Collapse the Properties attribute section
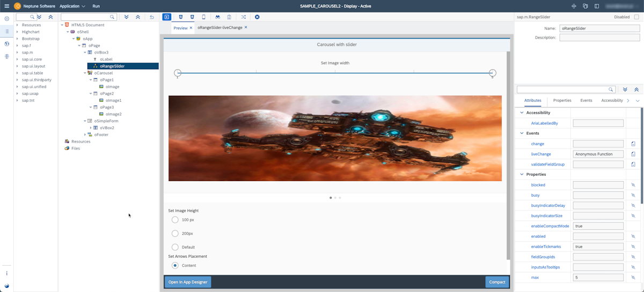The image size is (644, 292). tap(522, 175)
